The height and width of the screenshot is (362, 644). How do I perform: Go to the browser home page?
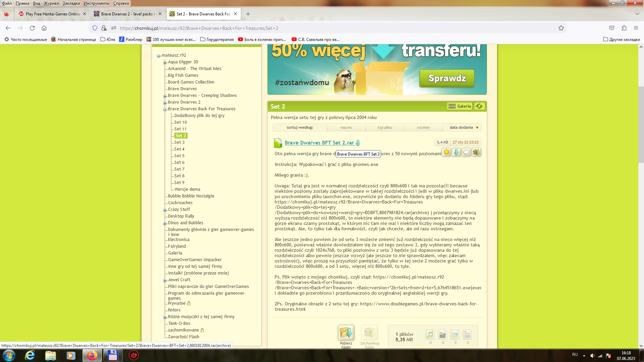(x=44, y=28)
